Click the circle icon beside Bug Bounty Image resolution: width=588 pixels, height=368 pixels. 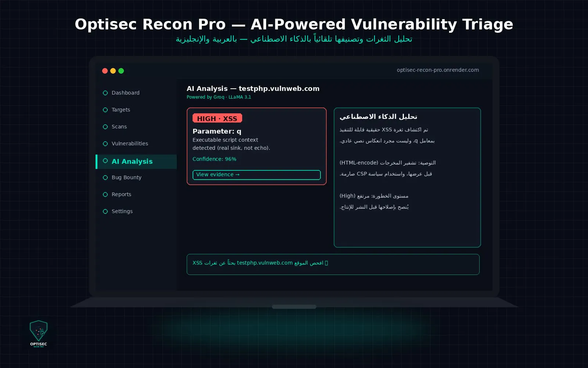pyautogui.click(x=105, y=177)
